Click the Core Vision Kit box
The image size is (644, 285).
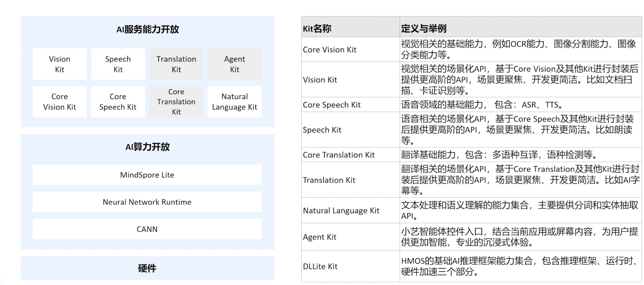(60, 102)
